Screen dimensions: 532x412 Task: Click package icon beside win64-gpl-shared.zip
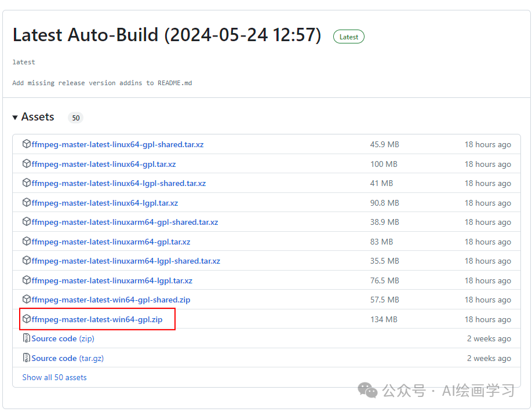tap(27, 300)
